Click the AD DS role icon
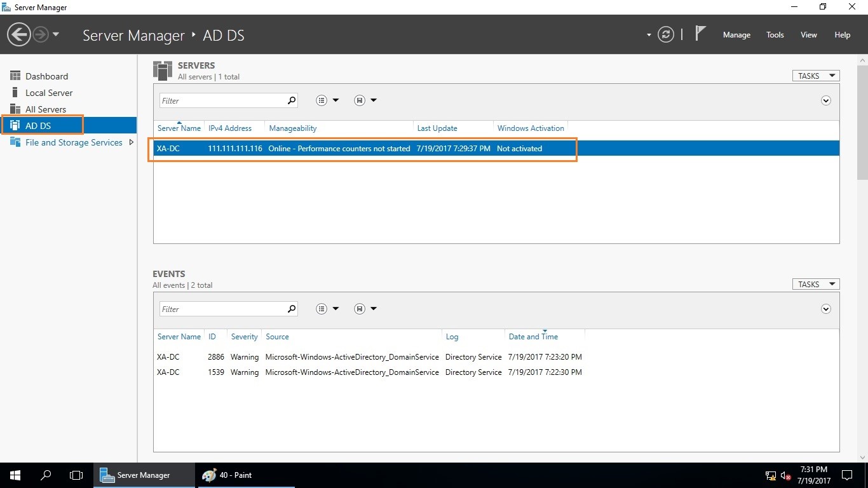The height and width of the screenshot is (488, 868). [15, 126]
